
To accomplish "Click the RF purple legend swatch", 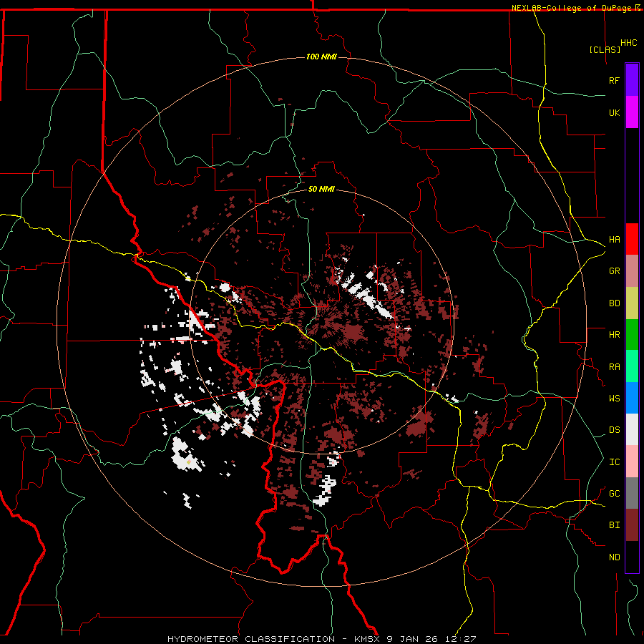I will (632, 80).
